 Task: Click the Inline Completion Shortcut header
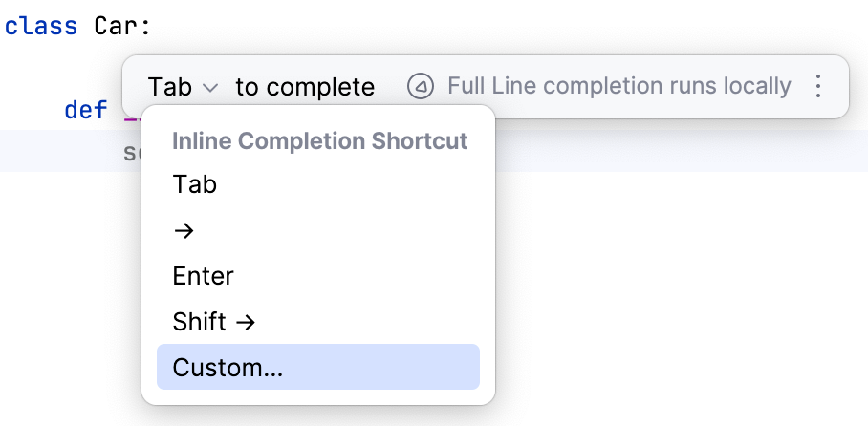click(319, 141)
